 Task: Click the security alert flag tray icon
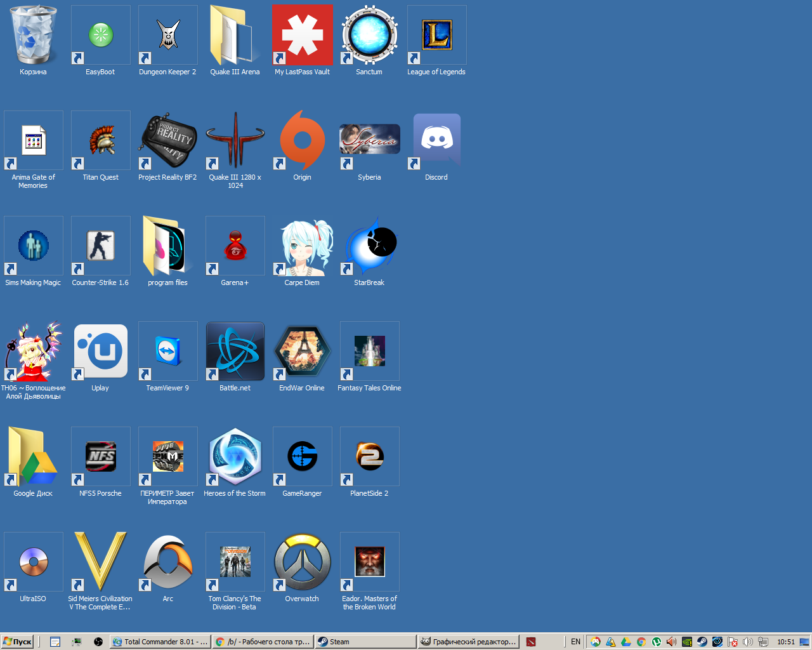[x=733, y=642]
